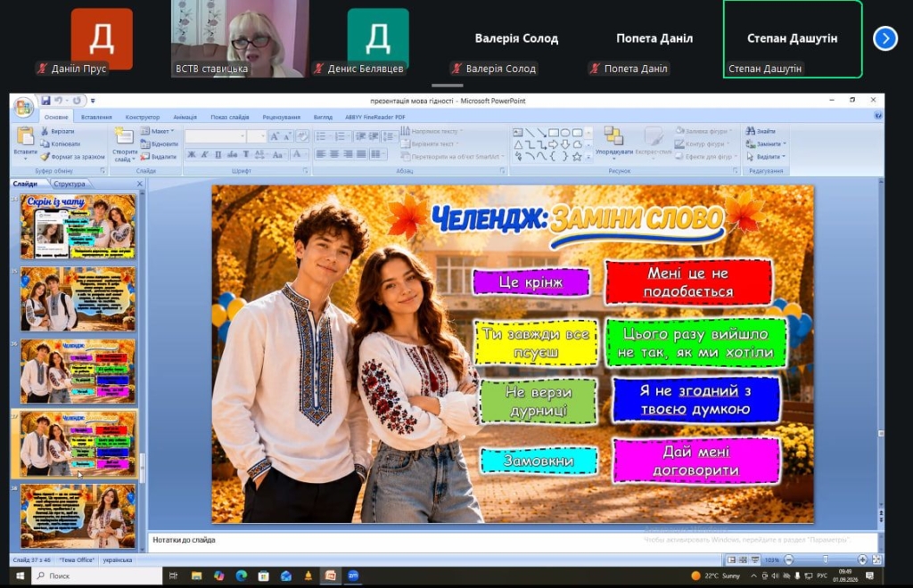This screenshot has width=913, height=588.
Task: Click the Find (Знайти) binoculars icon
Action: pyautogui.click(x=751, y=131)
